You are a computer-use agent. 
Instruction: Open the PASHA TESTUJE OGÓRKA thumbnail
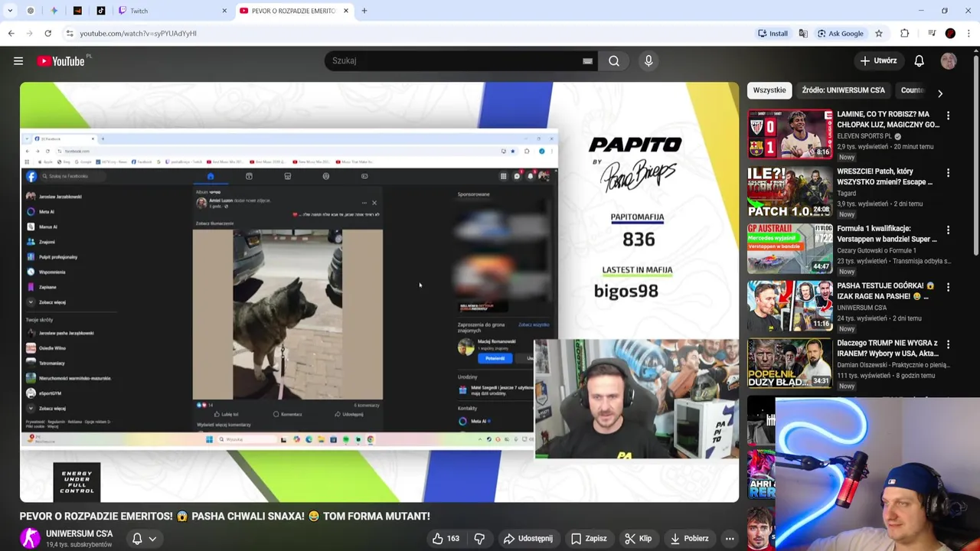coord(789,305)
